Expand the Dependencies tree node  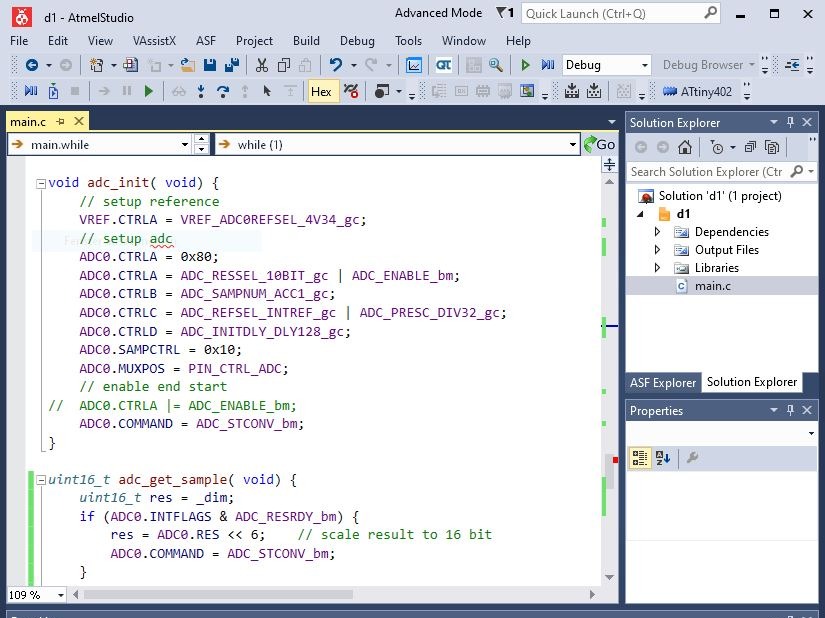[657, 232]
